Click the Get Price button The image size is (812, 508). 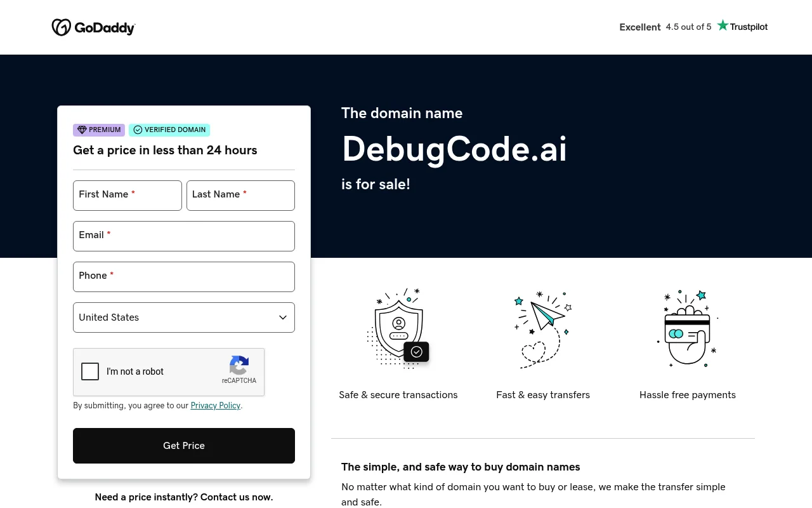(x=184, y=446)
